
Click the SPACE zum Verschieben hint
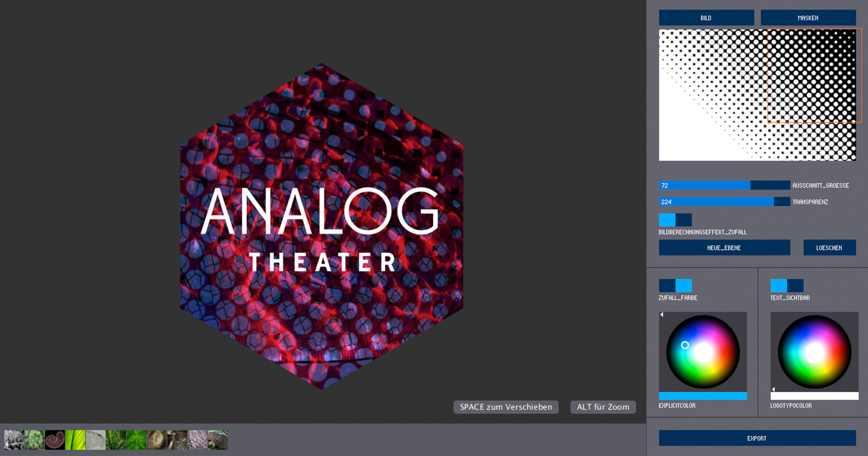(x=506, y=407)
